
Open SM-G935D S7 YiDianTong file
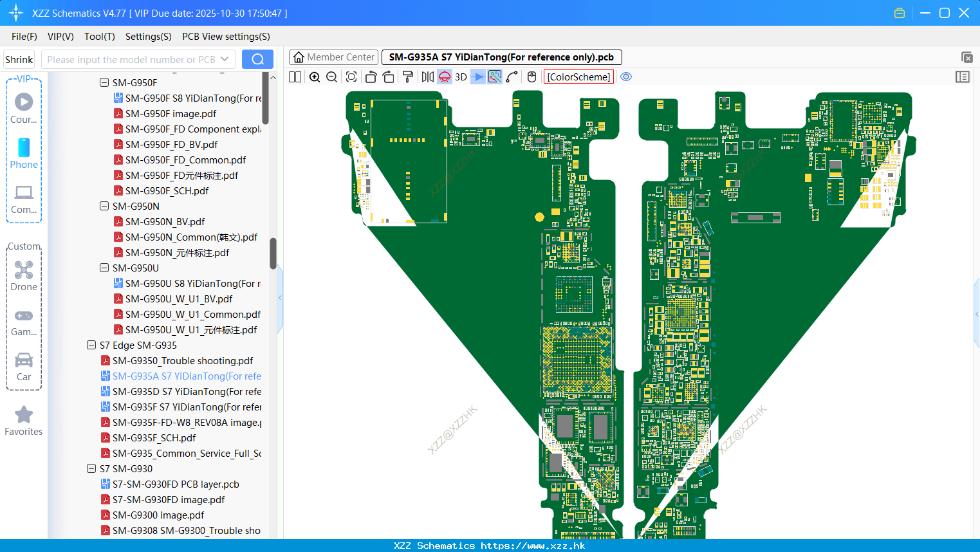187,391
